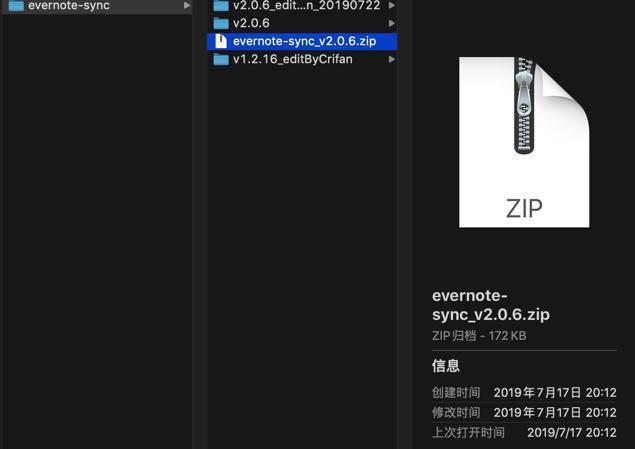This screenshot has width=635, height=449.
Task: Select the evernote-sync_v2.0.6.zip file row
Action: 302,41
